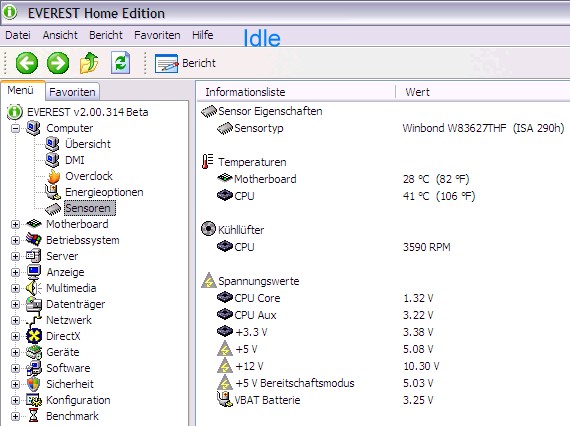Image resolution: width=570 pixels, height=426 pixels.
Task: Click the green back arrow icon
Action: [27, 63]
